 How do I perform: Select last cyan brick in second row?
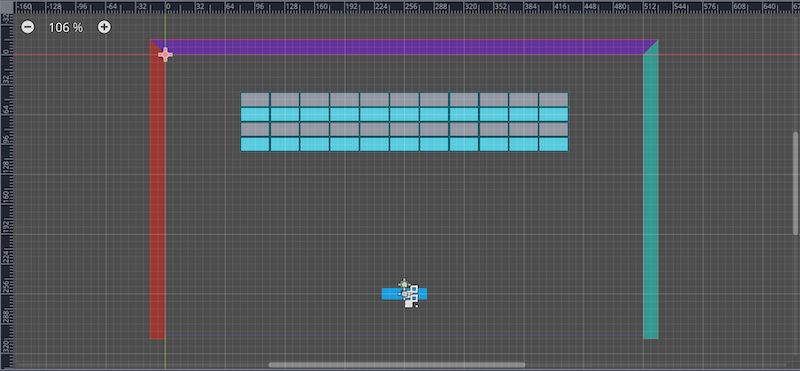coord(554,114)
